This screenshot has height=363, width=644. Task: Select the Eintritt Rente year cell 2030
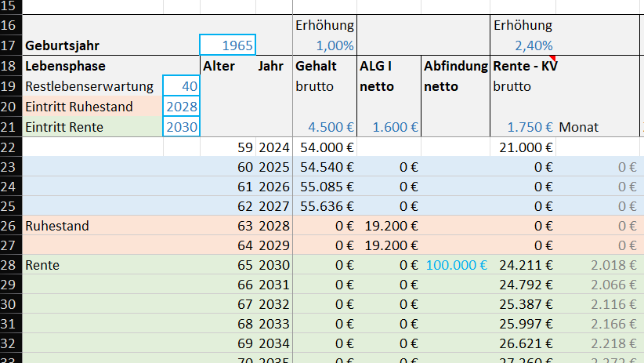[182, 126]
